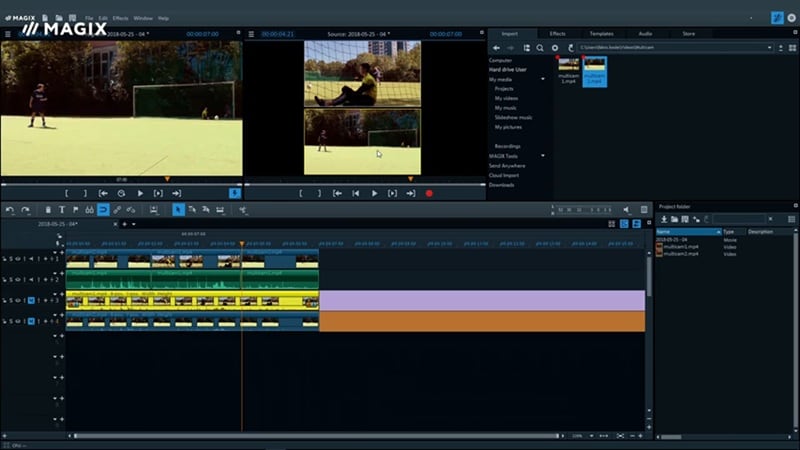Open the source monitor hamburger menu

(x=251, y=34)
